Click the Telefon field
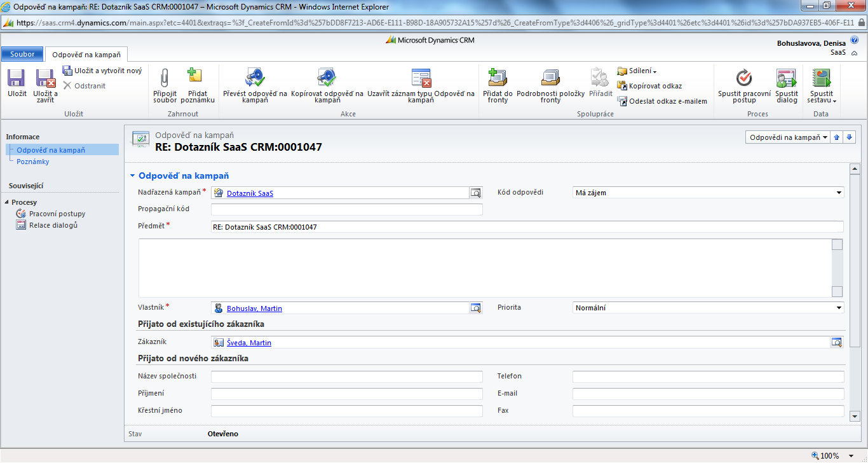Image resolution: width=868 pixels, height=463 pixels. [x=709, y=377]
